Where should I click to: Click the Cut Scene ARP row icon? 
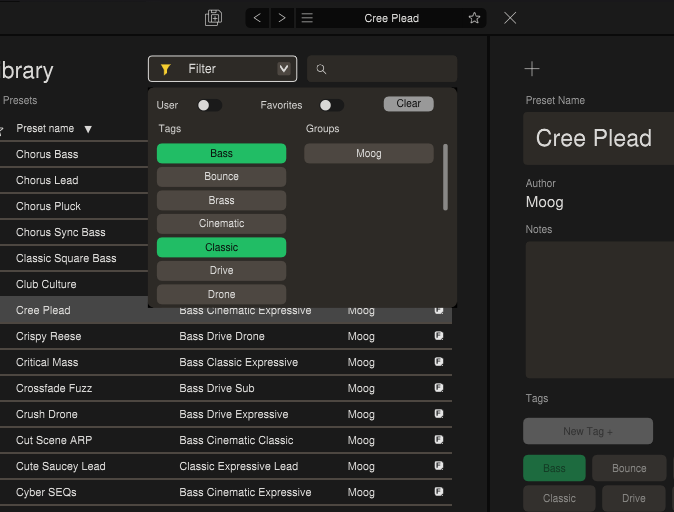[x=438, y=440]
